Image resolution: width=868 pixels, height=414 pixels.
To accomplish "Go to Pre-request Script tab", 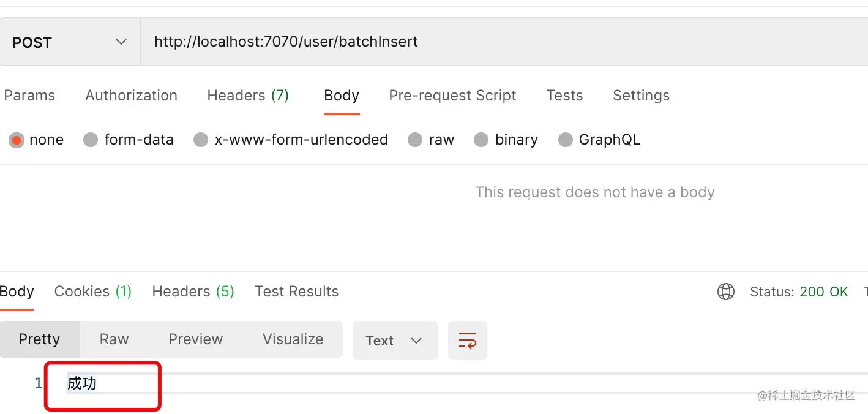I will pos(452,96).
